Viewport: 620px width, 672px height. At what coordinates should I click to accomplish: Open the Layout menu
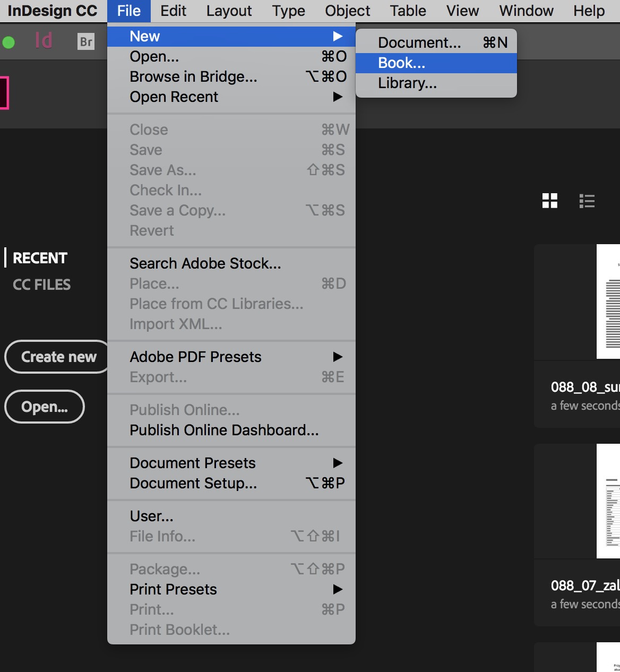point(229,11)
